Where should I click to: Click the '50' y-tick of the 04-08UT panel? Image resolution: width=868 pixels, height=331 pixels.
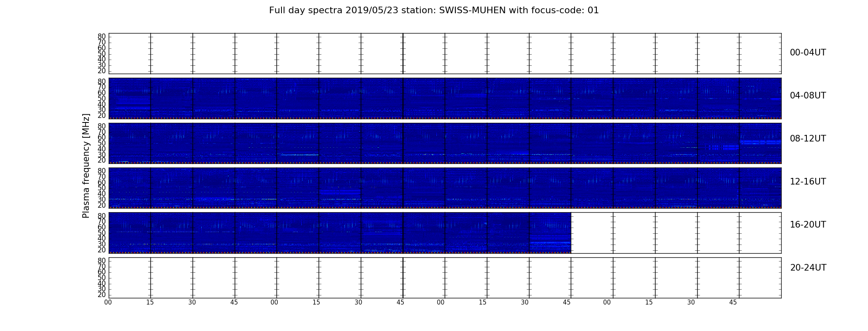[x=102, y=98]
